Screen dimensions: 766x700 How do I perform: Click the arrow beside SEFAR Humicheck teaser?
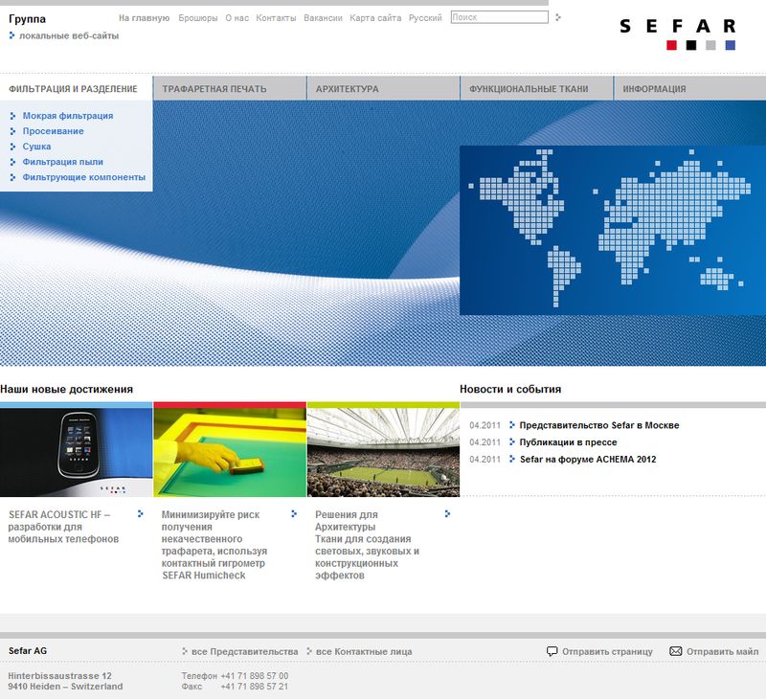[x=294, y=513]
